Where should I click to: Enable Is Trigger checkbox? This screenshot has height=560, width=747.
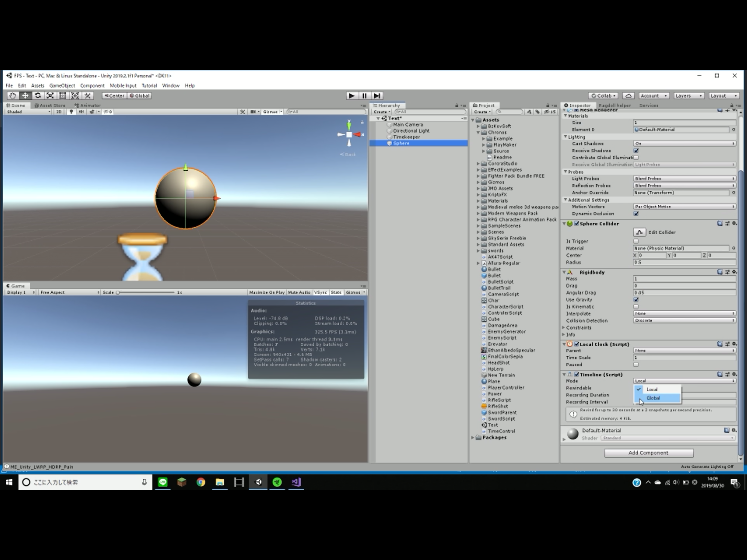636,241
